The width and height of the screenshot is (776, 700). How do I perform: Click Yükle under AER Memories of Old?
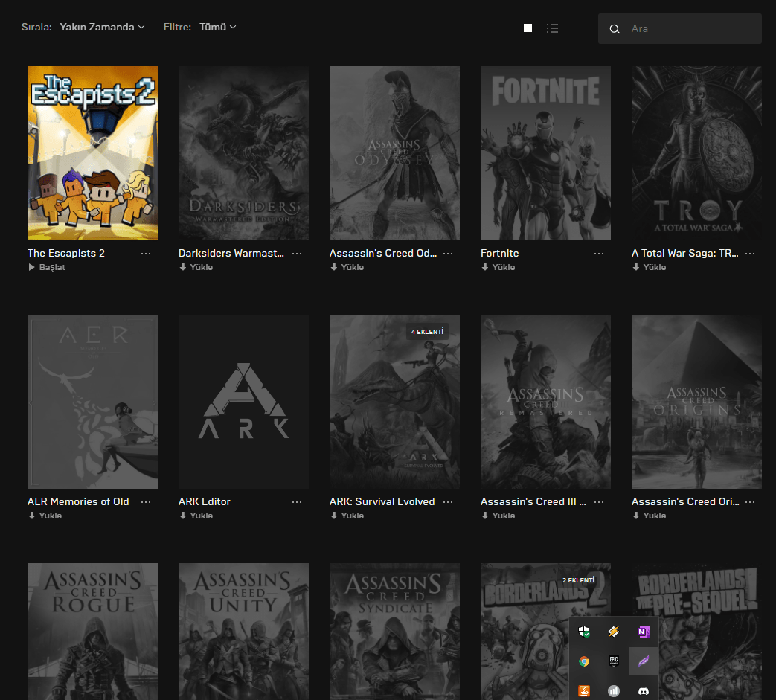click(45, 516)
